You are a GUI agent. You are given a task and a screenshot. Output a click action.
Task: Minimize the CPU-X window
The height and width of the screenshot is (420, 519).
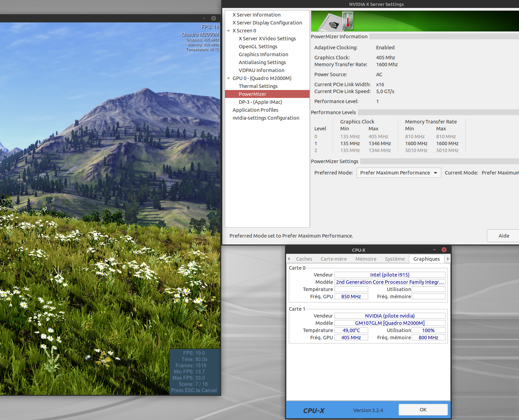click(x=434, y=250)
